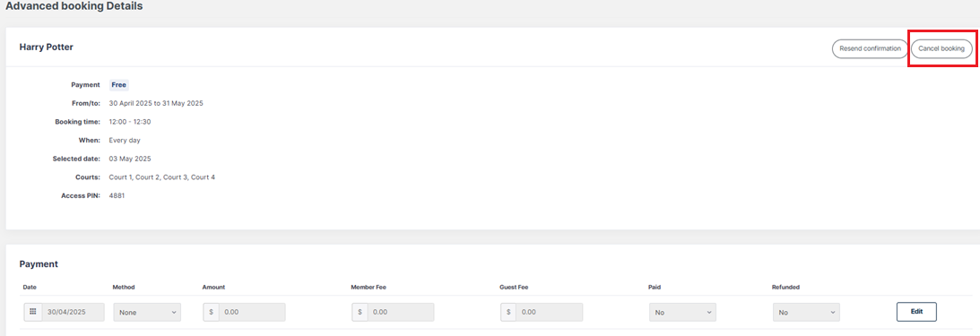The image size is (980, 336).
Task: Click the 'Access PIN:' label
Action: pos(81,196)
